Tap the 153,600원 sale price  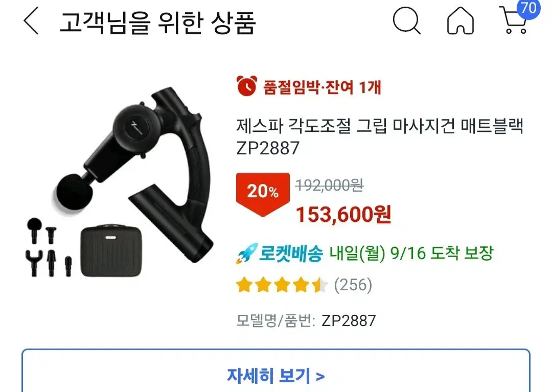coord(343,214)
